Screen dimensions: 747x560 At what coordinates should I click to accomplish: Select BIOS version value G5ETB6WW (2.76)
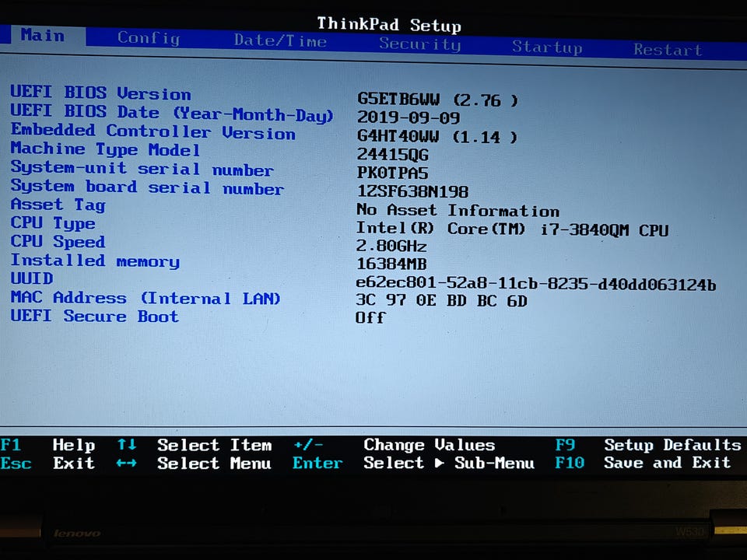437,100
